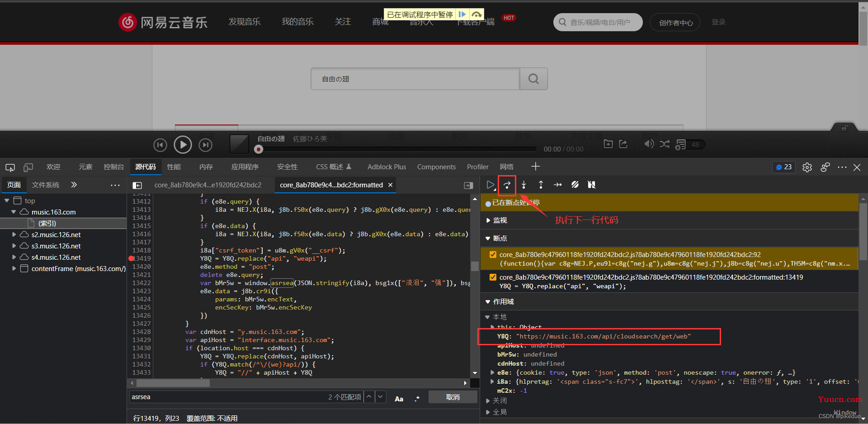Click the 登录 login link

[x=718, y=22]
